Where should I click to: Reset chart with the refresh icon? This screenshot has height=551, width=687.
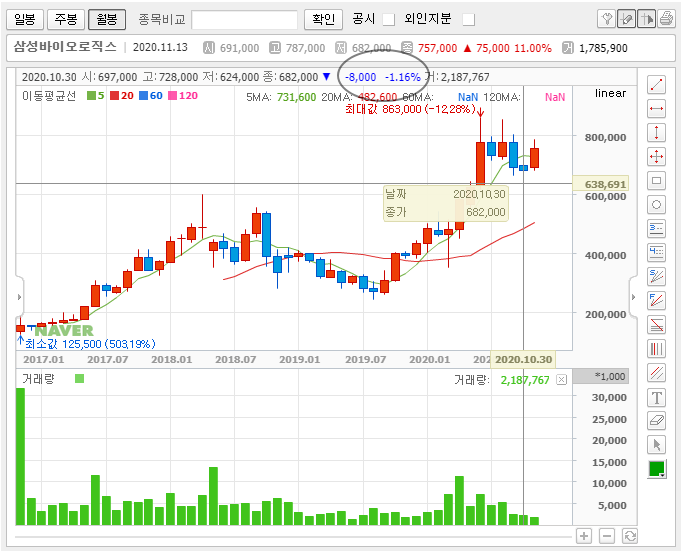630,536
